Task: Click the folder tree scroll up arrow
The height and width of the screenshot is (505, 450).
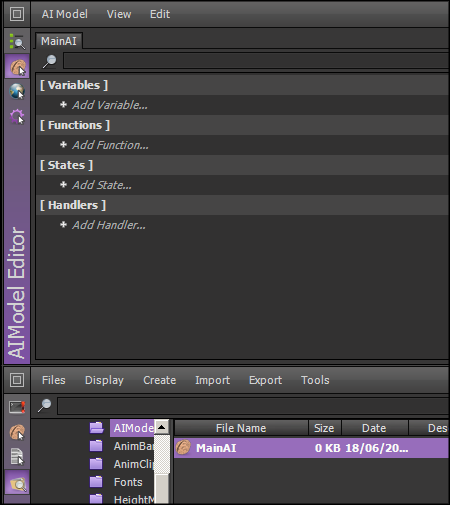Action: [162, 427]
